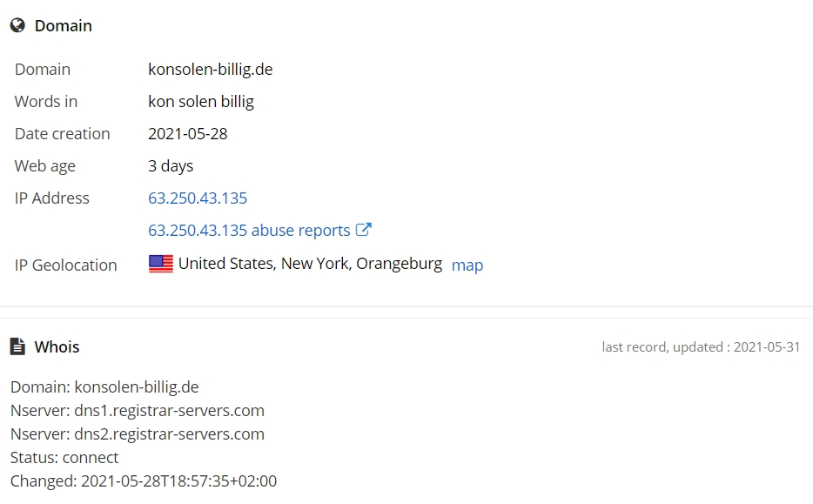Click the 'kon solen billig' words value

point(201,102)
